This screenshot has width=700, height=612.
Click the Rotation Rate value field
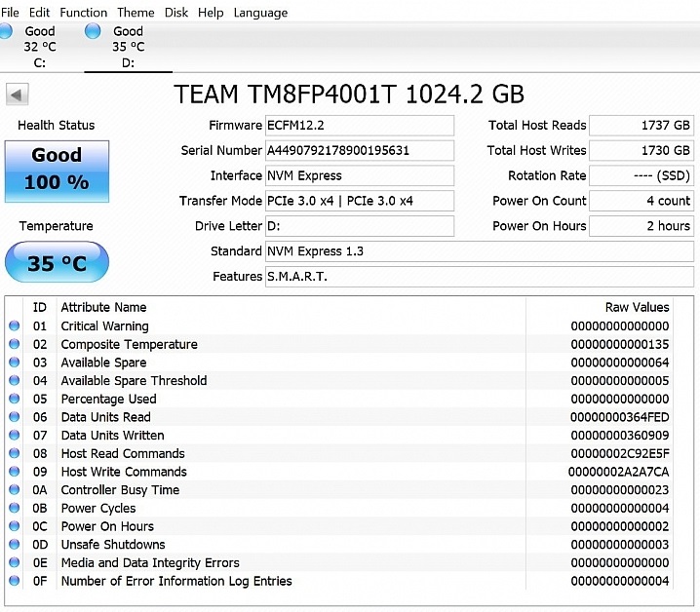642,175
